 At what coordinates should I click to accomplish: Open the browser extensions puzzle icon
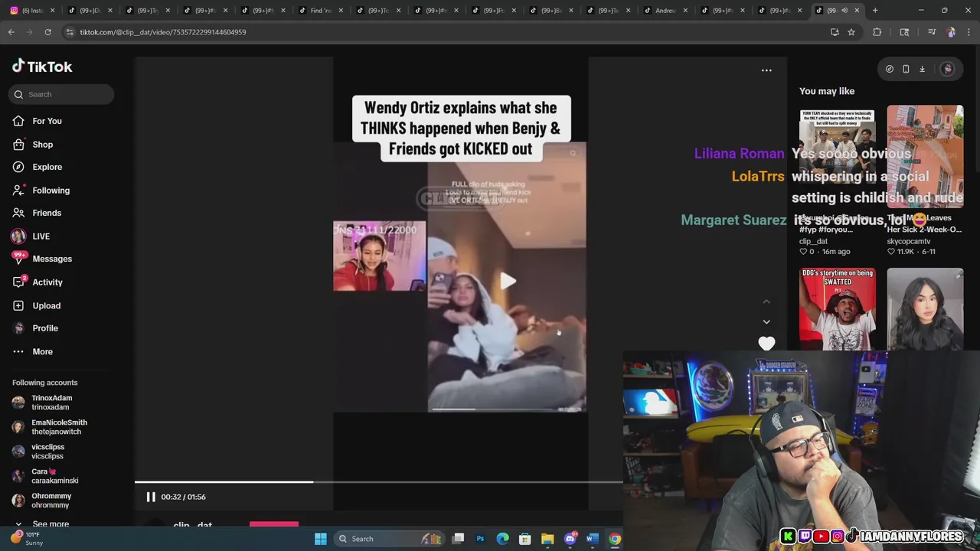877,32
